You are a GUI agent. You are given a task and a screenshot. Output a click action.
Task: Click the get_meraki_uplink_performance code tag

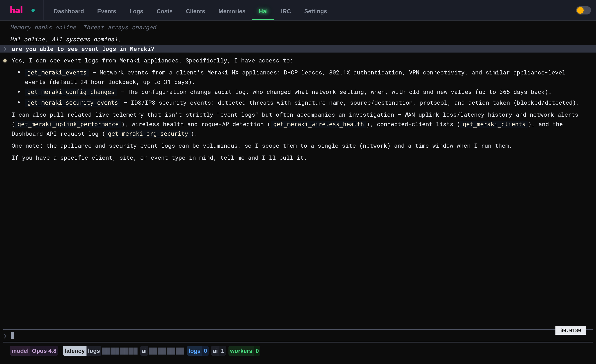(68, 124)
